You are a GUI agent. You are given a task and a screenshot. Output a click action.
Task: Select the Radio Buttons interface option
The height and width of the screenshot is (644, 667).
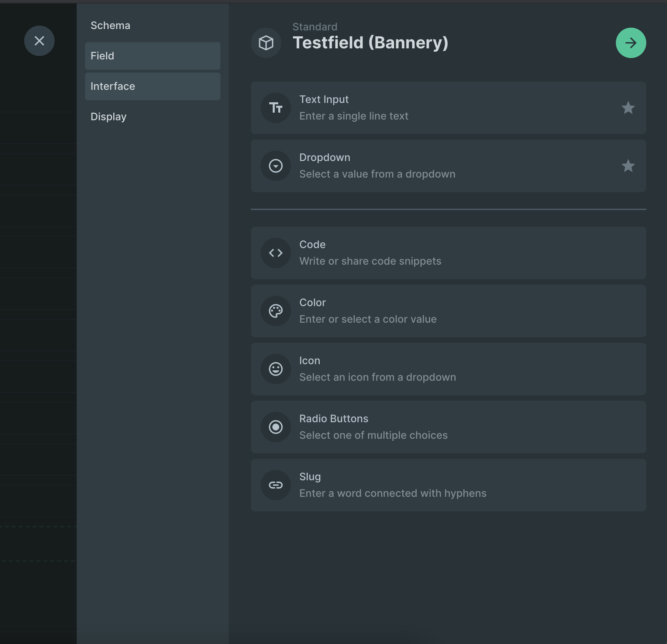[x=448, y=427]
